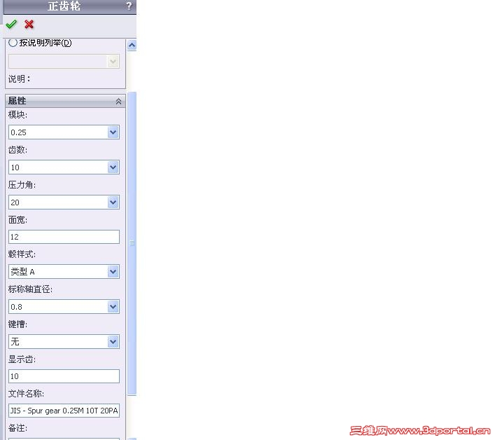Screen dimensions: 504x440
Task: Collapse the 属性 section
Action: (x=118, y=102)
